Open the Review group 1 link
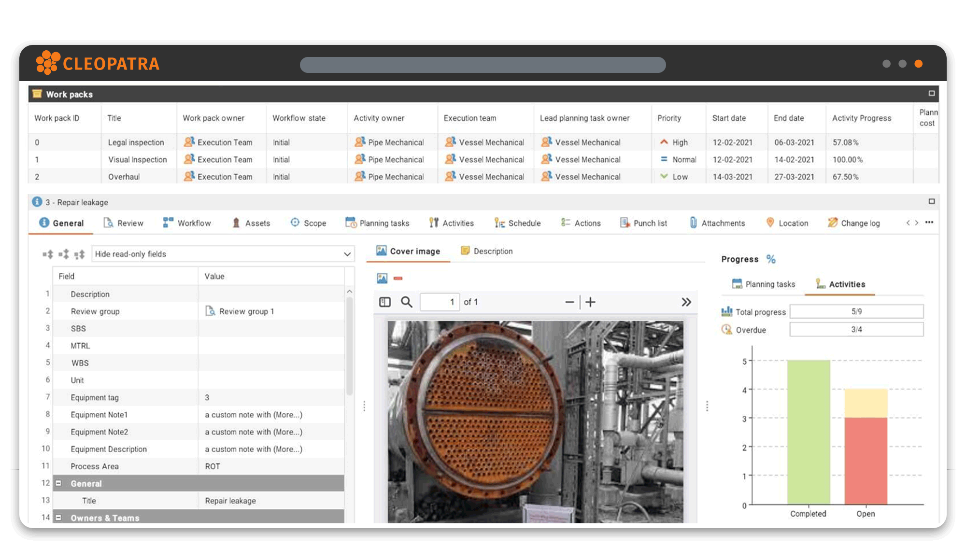The image size is (966, 560). (246, 311)
